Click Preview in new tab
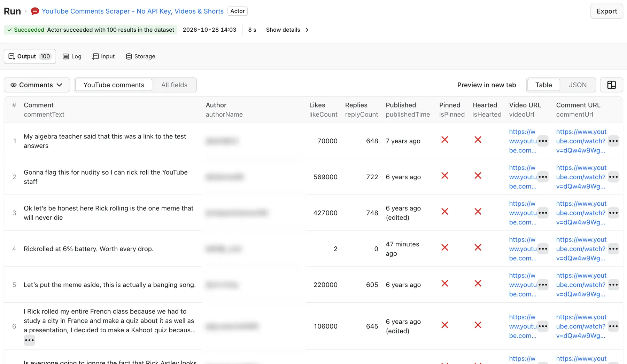Screen dimensions: 627x364 pyautogui.click(x=486, y=85)
